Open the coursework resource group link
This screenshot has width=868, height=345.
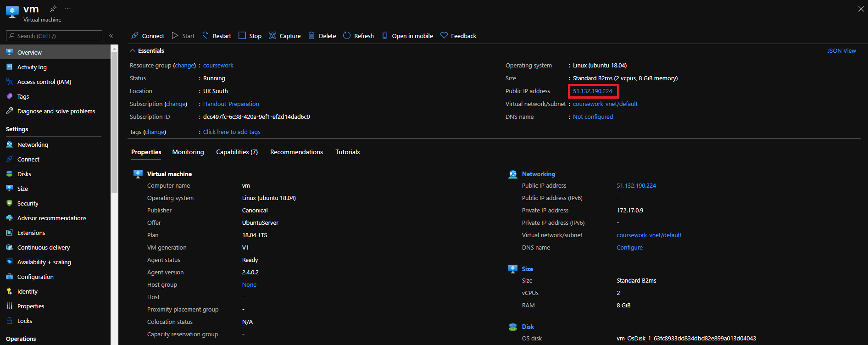(x=218, y=66)
